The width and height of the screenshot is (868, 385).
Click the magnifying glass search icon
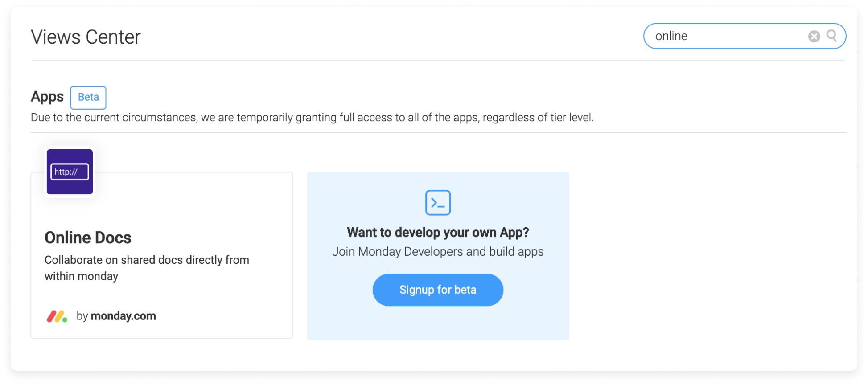[831, 36]
